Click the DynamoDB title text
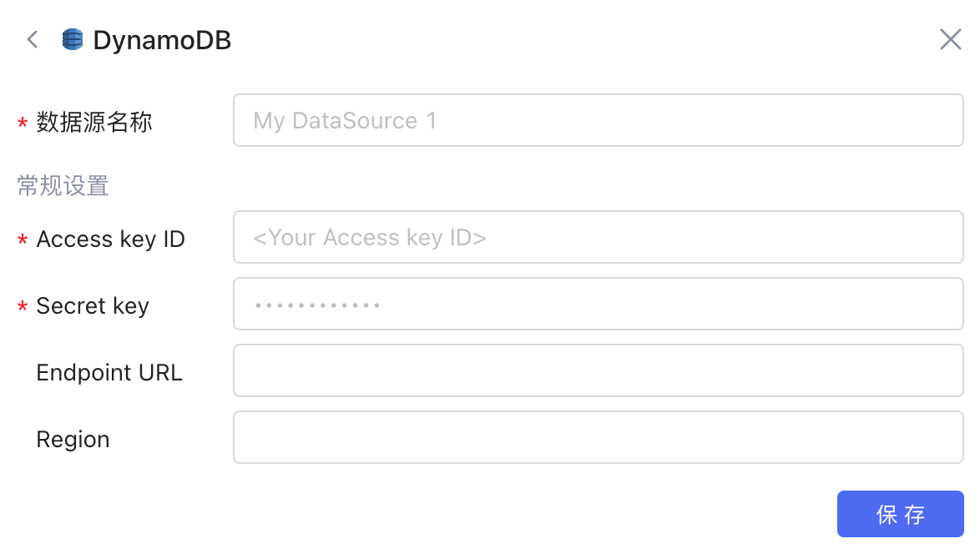Screen dimensions: 980x554 (x=163, y=41)
